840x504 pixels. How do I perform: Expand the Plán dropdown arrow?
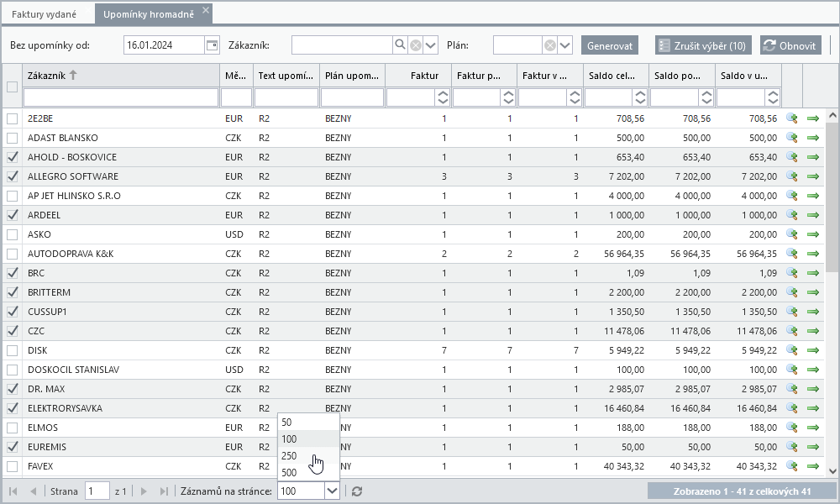(565, 45)
